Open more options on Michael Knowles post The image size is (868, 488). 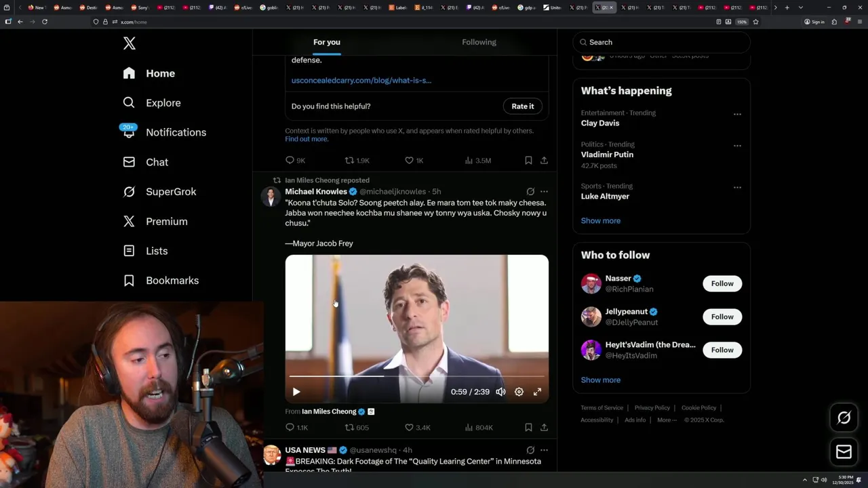coord(544,192)
